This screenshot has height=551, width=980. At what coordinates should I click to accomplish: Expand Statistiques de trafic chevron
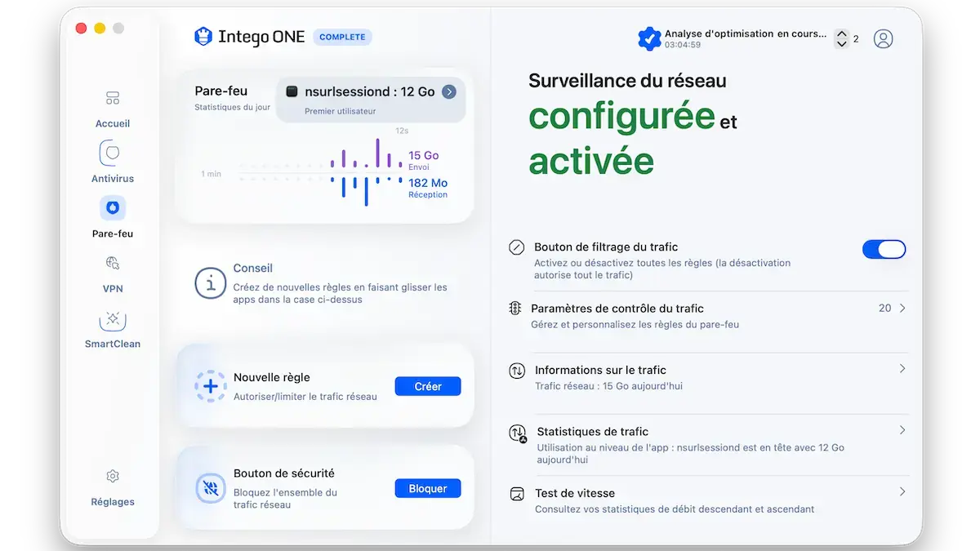point(902,429)
